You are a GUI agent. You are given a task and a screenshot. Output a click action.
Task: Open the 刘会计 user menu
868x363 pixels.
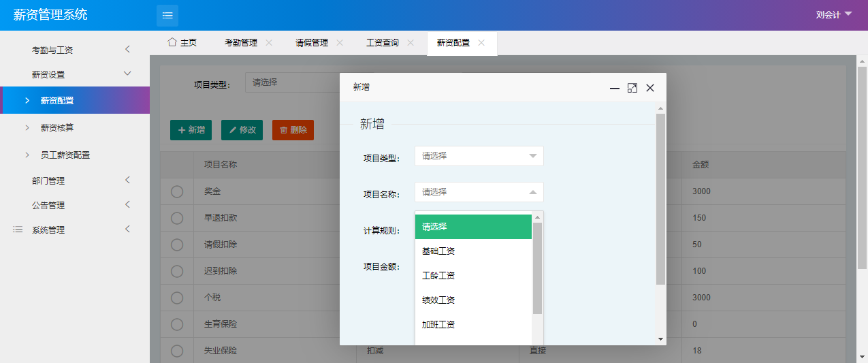coord(834,14)
